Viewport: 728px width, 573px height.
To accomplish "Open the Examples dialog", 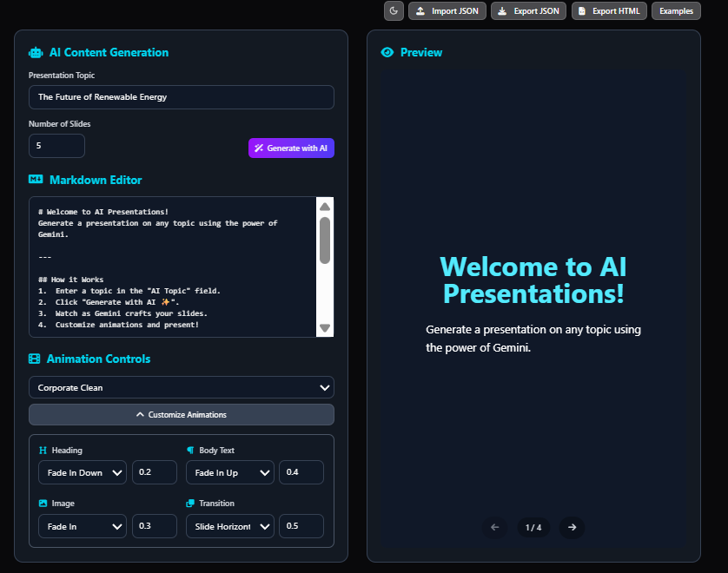I will pyautogui.click(x=675, y=11).
